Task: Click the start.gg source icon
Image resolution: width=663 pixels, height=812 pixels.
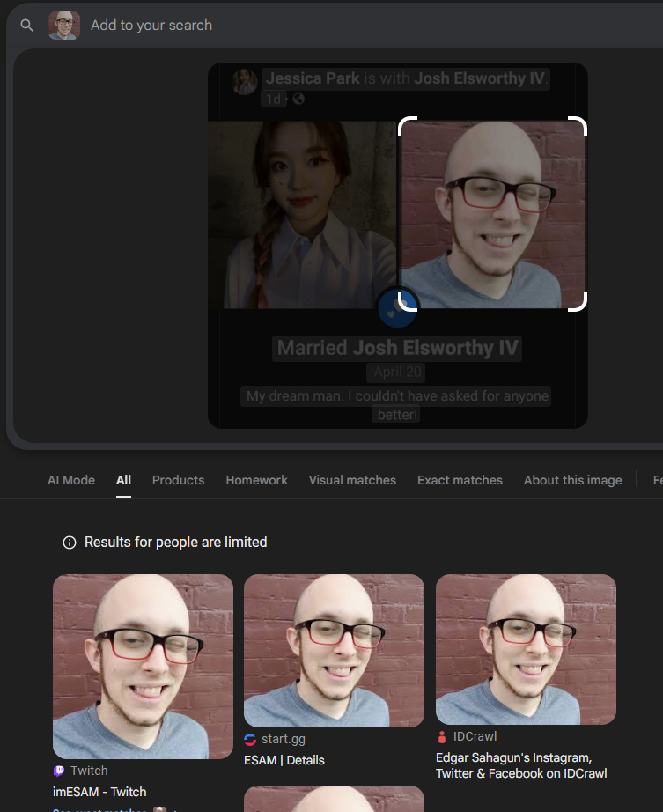Action: 250,740
